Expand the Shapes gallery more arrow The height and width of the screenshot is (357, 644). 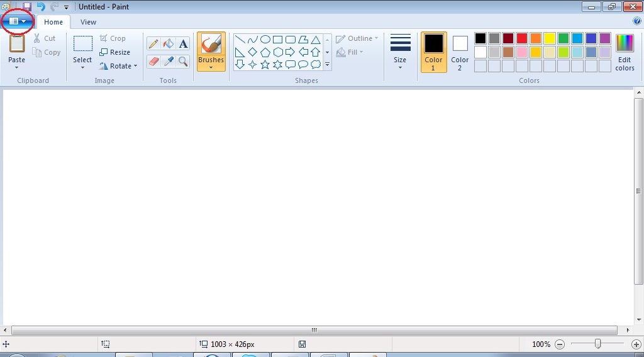tap(327, 65)
